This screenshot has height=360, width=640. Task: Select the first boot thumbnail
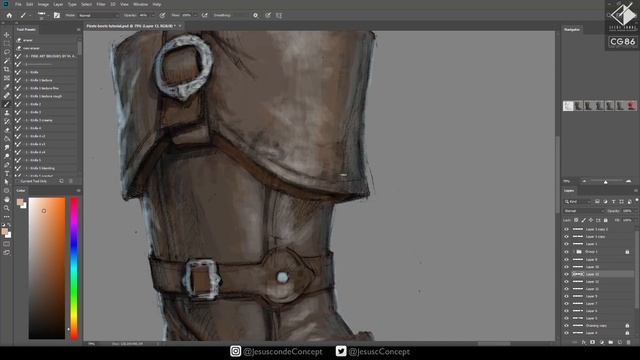[568, 106]
